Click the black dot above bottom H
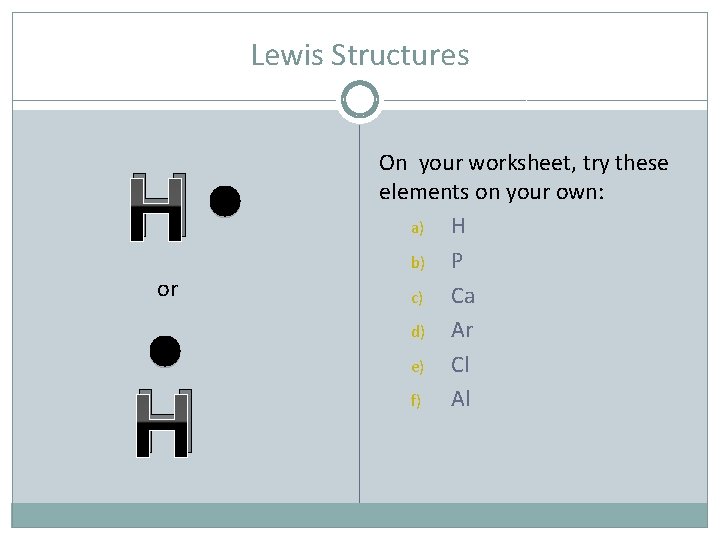 pos(165,351)
